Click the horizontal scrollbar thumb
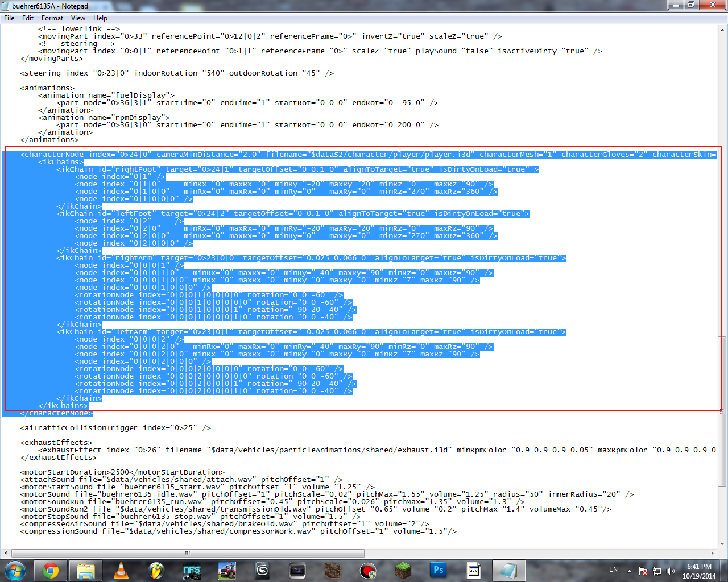The height and width of the screenshot is (582, 728). pyautogui.click(x=188, y=553)
